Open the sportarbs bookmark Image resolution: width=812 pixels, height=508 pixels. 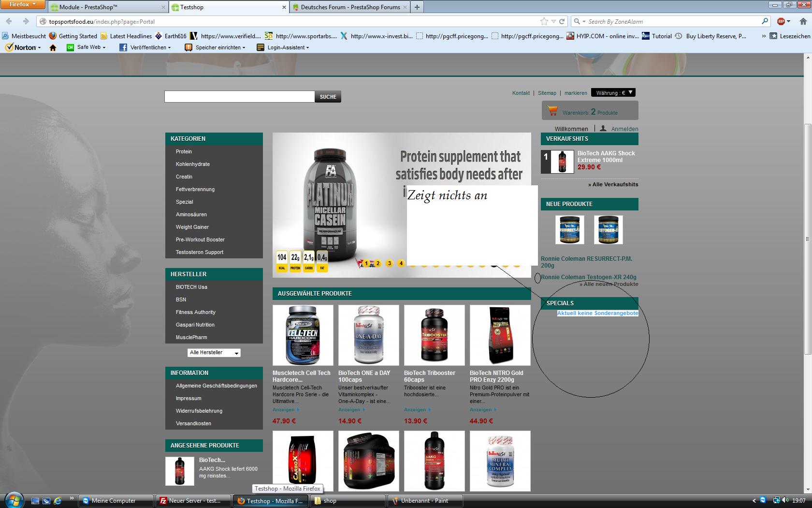click(x=301, y=36)
